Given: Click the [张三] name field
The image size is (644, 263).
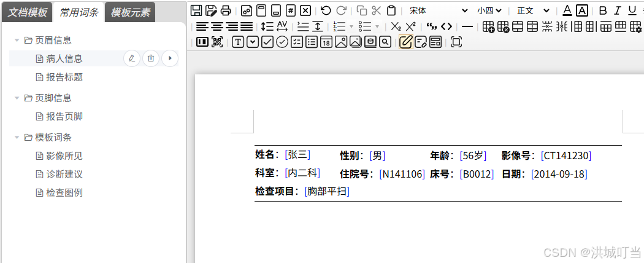Looking at the screenshot, I should point(297,155).
